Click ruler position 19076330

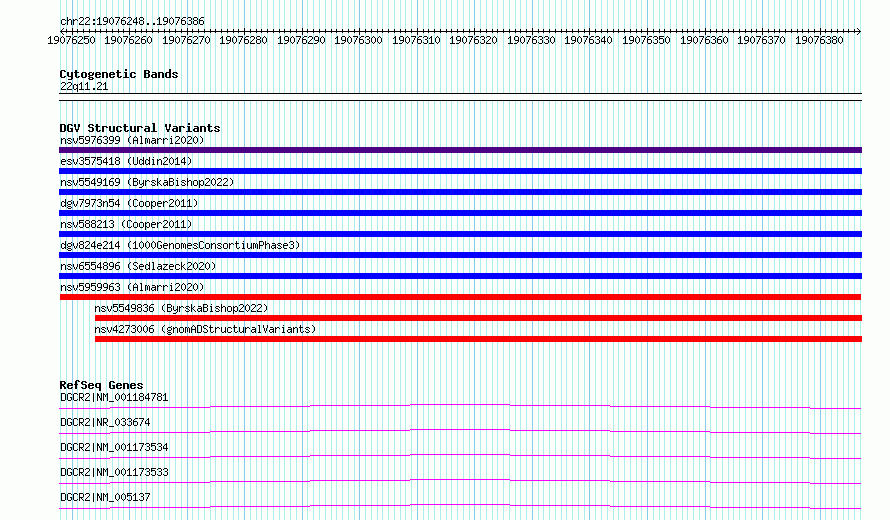[531, 40]
